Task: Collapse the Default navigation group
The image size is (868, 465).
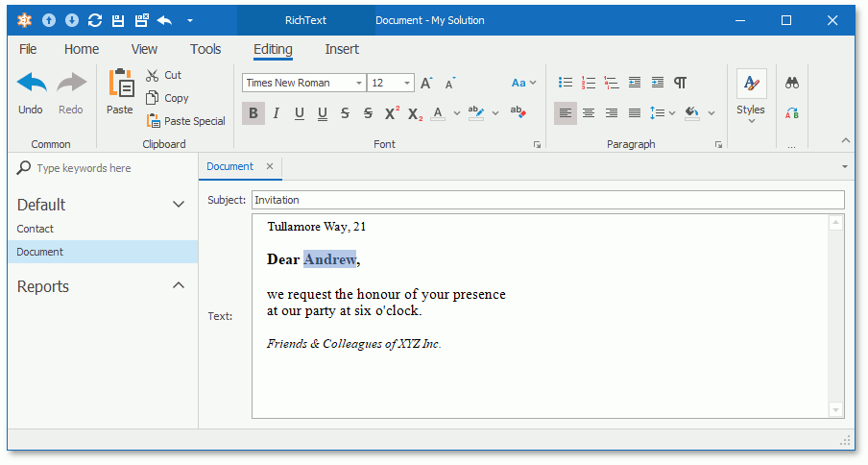Action: click(179, 205)
